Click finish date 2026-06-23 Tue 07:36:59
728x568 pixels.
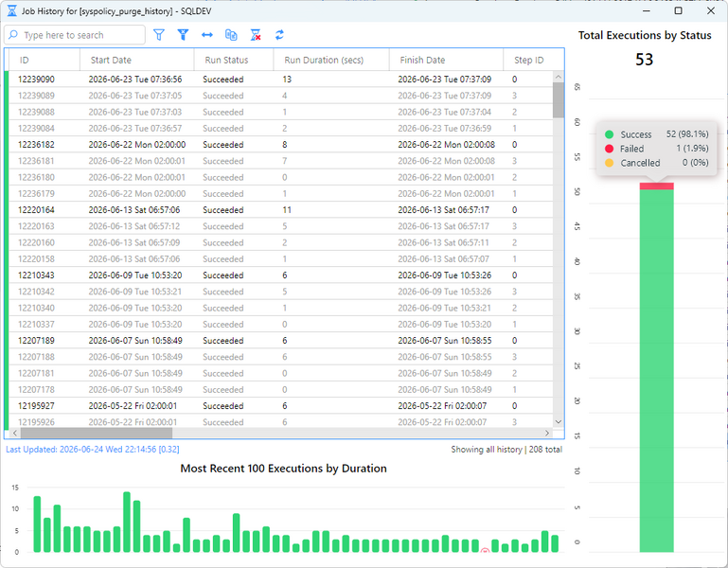coord(444,128)
